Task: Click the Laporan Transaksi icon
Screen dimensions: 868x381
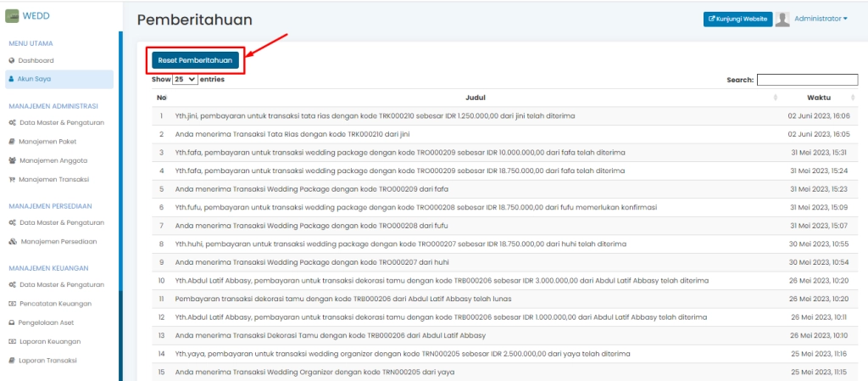Action: coord(12,361)
